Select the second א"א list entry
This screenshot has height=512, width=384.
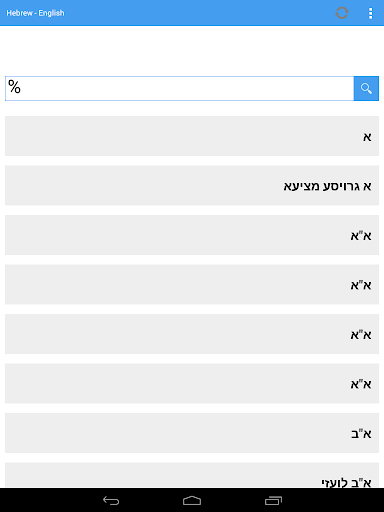(x=192, y=284)
